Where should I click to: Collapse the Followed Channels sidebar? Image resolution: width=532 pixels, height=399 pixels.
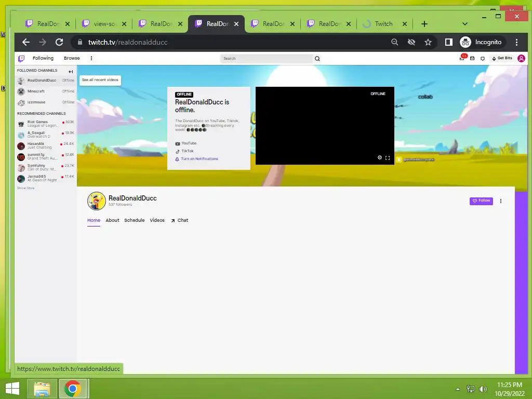(71, 72)
